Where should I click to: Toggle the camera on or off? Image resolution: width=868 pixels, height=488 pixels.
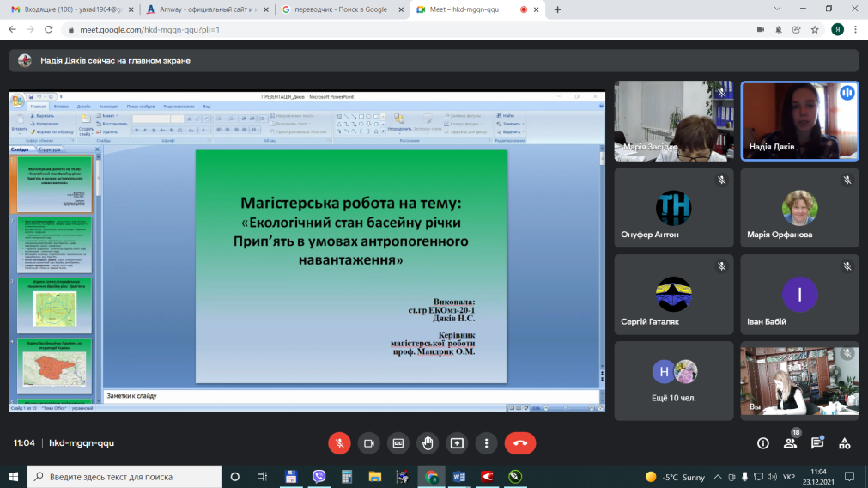(368, 443)
